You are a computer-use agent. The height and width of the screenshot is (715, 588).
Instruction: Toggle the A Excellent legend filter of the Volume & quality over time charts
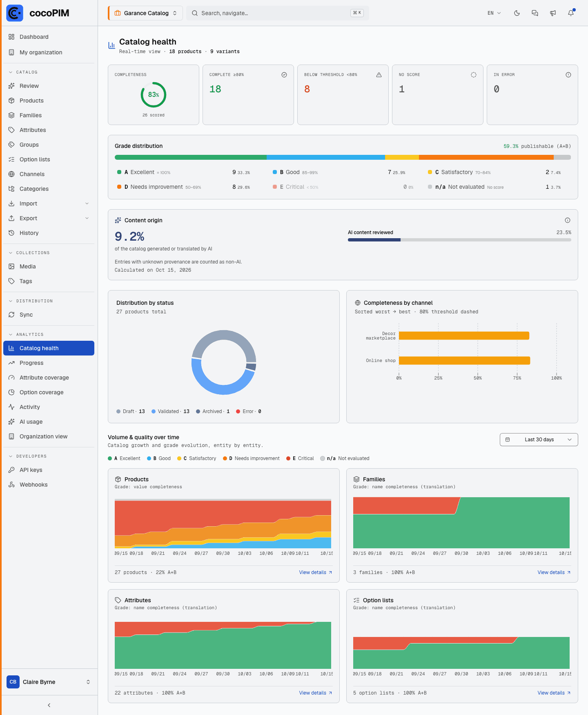point(124,458)
